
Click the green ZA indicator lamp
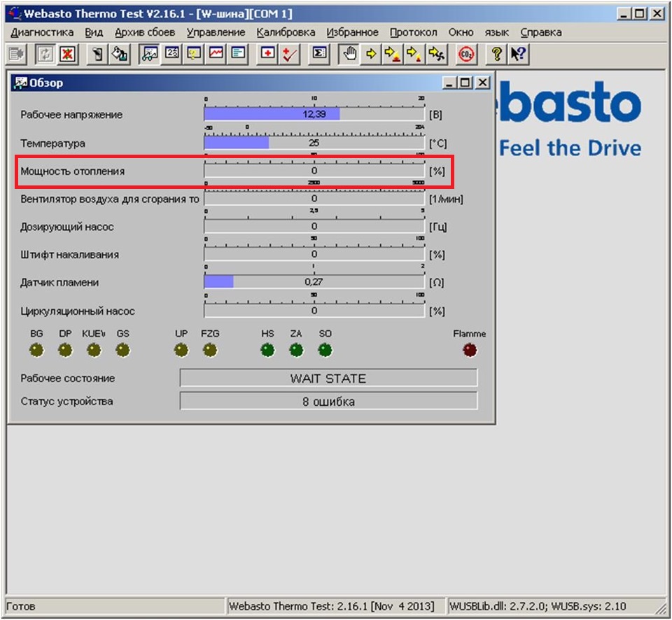(x=296, y=351)
